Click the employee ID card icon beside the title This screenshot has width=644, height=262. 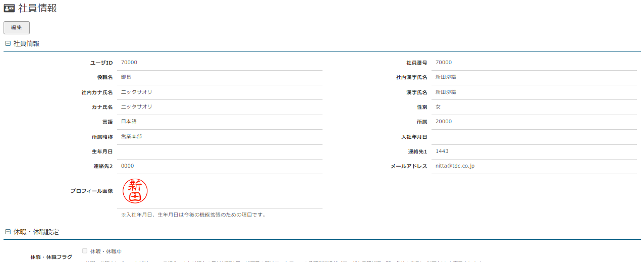pos(9,8)
